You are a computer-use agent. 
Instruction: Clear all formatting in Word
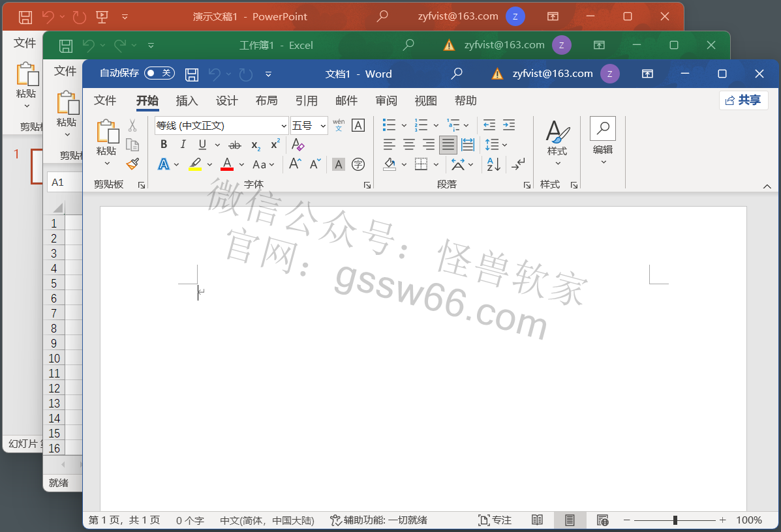(298, 144)
